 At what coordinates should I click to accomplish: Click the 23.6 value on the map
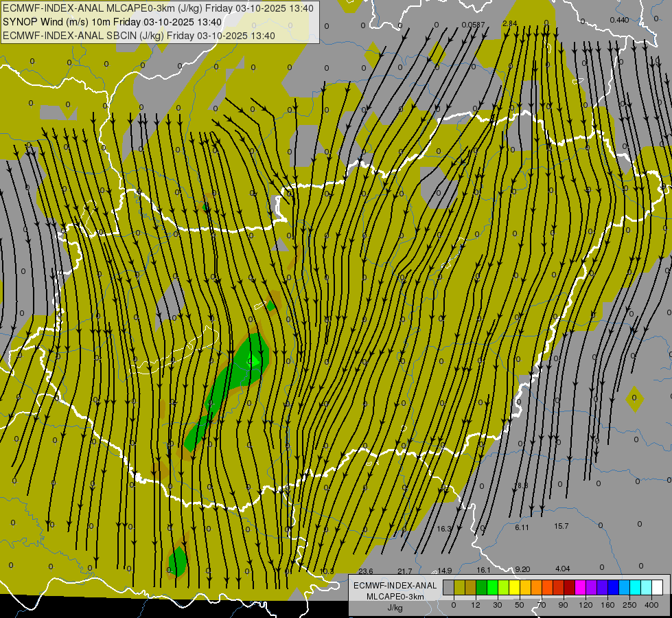(x=366, y=571)
